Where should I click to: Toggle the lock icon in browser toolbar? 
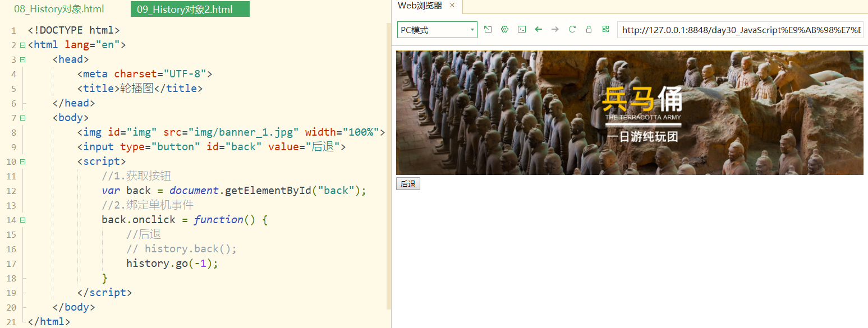coord(589,29)
